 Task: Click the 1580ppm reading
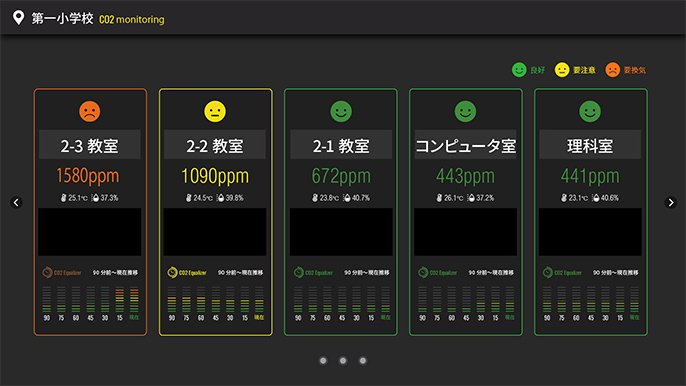[88, 176]
